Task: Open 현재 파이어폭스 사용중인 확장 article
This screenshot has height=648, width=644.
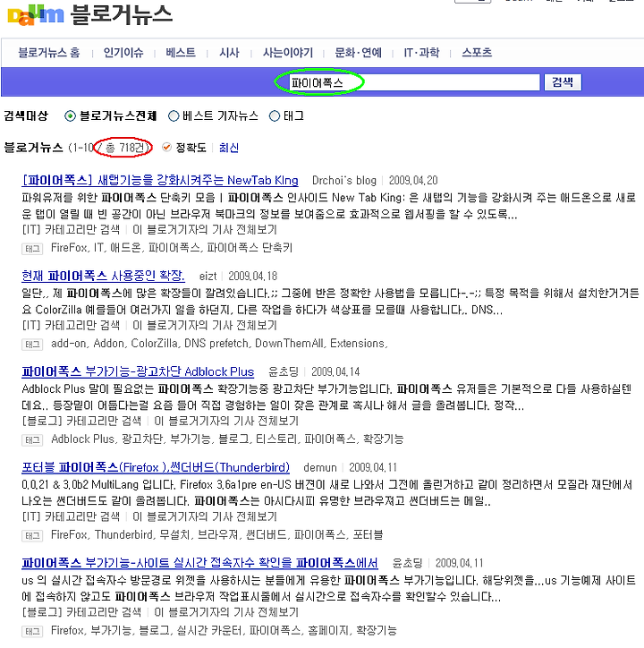Action: 103,276
